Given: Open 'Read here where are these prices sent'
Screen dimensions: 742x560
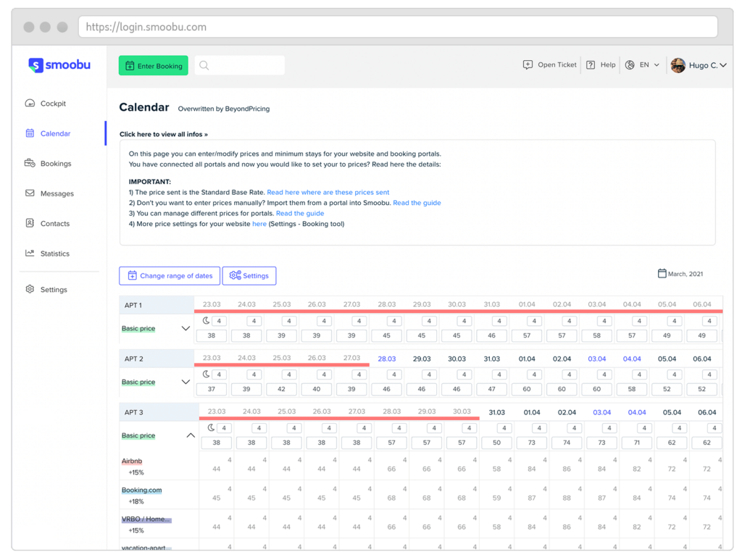Looking at the screenshot, I should (x=328, y=193).
